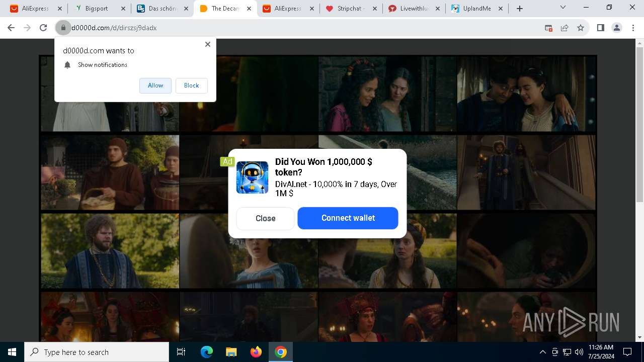Open a new tab with the plus button
Screen dimensions: 644x362
[520, 9]
